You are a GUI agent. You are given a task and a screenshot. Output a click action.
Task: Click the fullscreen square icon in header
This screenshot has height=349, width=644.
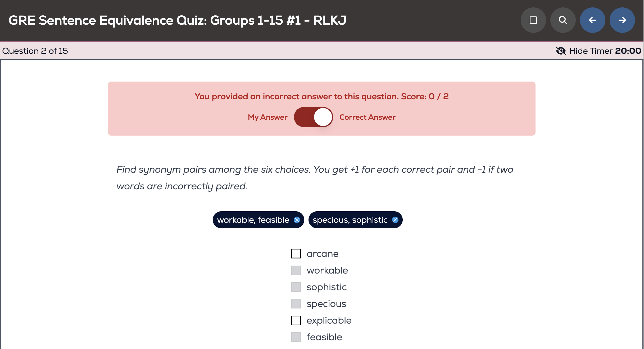533,20
